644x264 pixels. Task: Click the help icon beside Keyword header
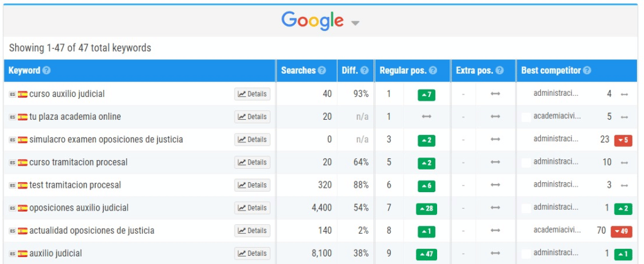[x=47, y=71]
